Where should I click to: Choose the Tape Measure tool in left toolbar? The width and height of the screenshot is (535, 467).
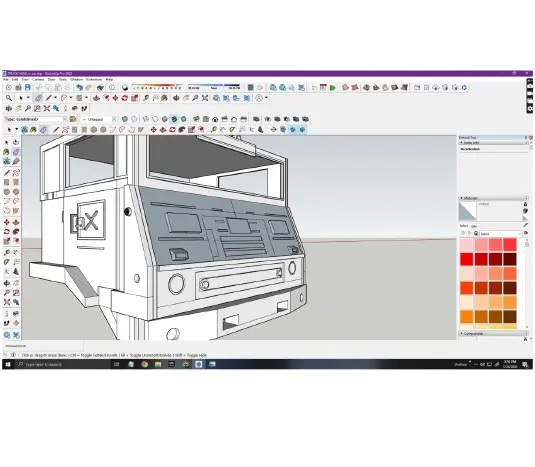[x=6, y=253]
